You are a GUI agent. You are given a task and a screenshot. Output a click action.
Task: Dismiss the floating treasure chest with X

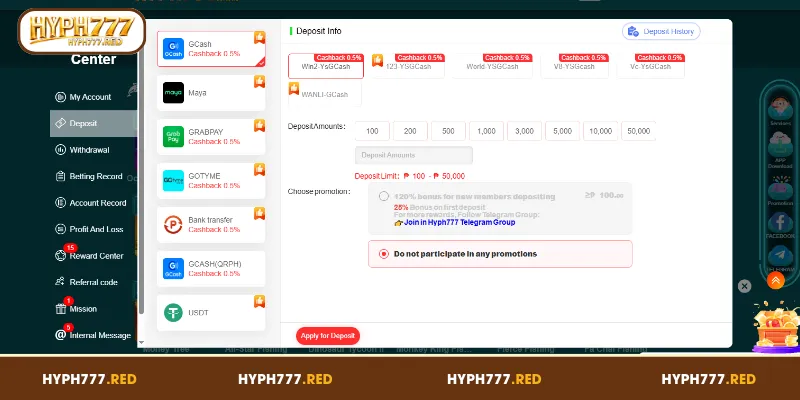(744, 286)
